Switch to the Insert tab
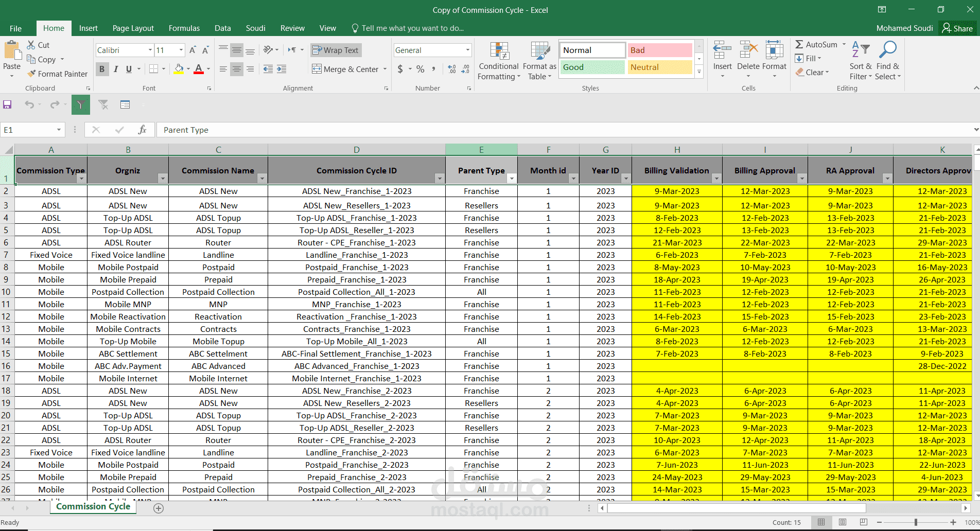 (89, 28)
